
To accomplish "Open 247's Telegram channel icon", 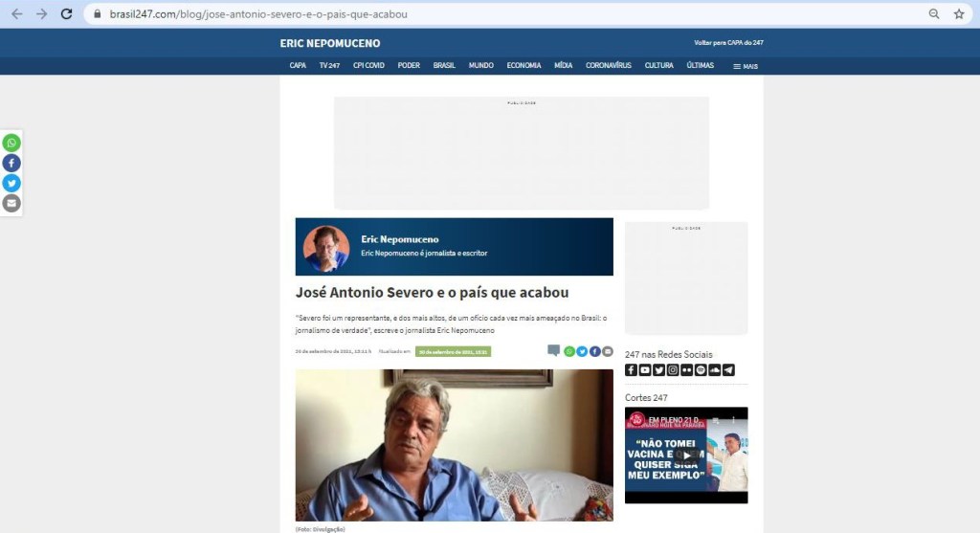I will 728,370.
